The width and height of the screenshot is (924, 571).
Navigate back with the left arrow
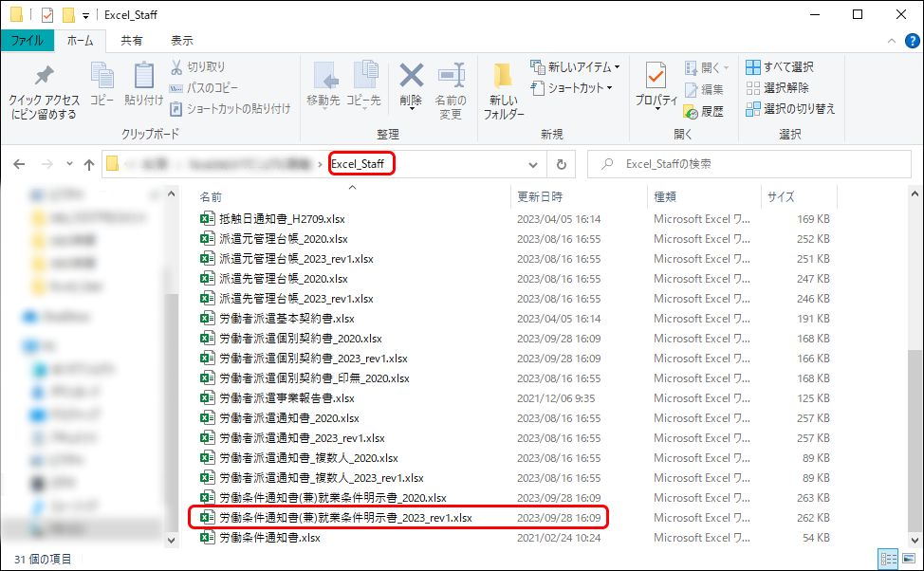click(19, 163)
